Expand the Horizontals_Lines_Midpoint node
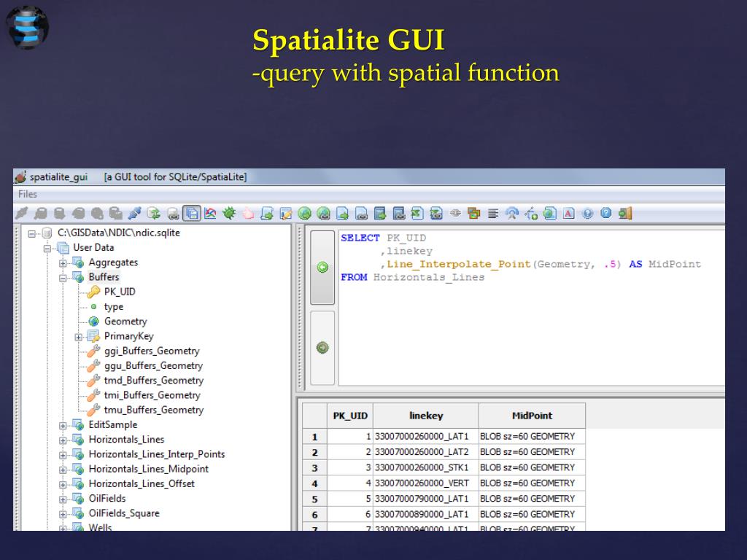 click(63, 470)
